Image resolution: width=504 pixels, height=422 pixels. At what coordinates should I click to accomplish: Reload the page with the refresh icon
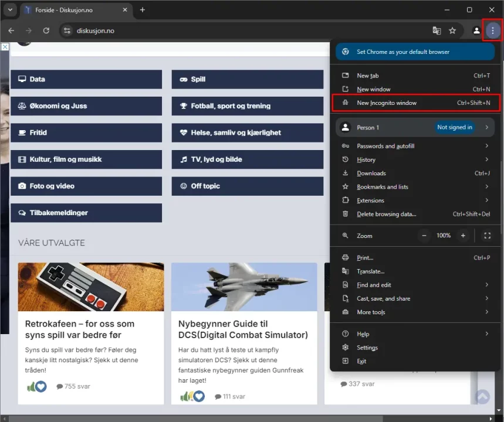point(46,30)
